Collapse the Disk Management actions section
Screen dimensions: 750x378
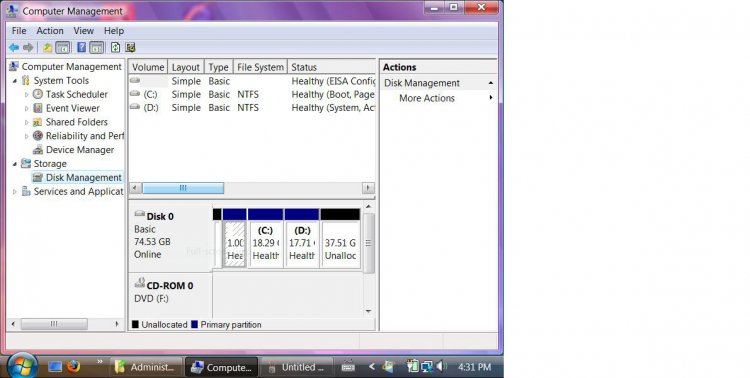point(491,83)
